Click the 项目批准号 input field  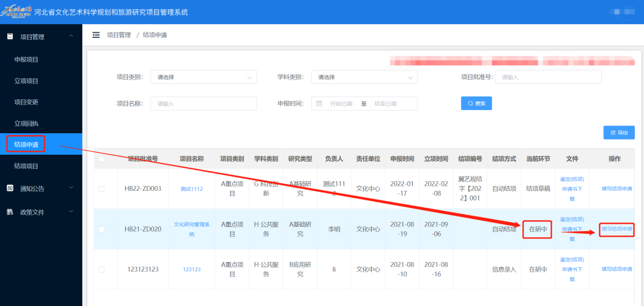pyautogui.click(x=548, y=77)
